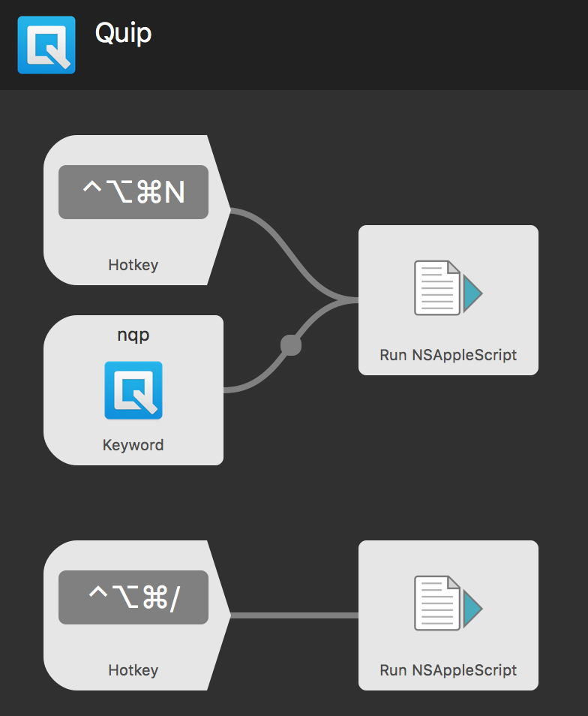Click the connection dot on nqp wire

pos(290,345)
